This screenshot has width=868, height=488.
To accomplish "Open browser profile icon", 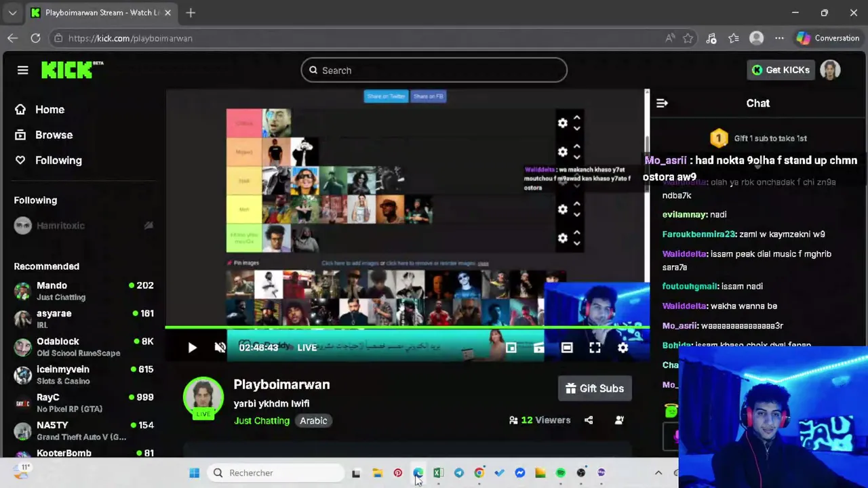I will click(x=756, y=39).
